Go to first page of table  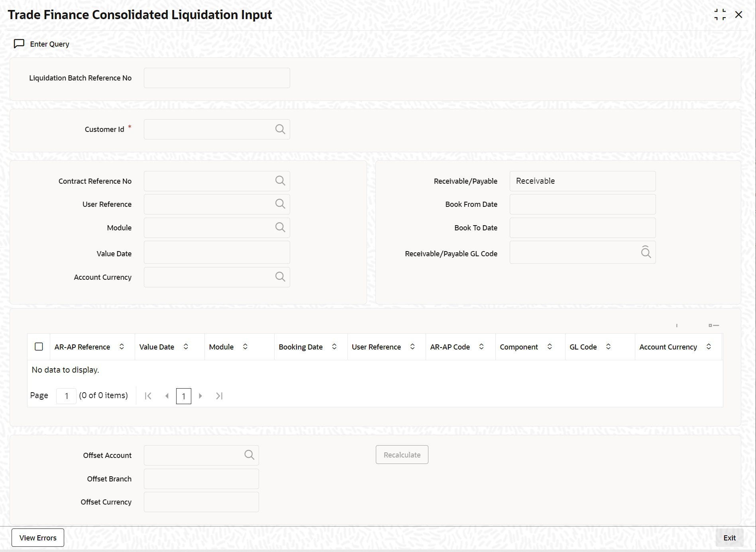(148, 396)
